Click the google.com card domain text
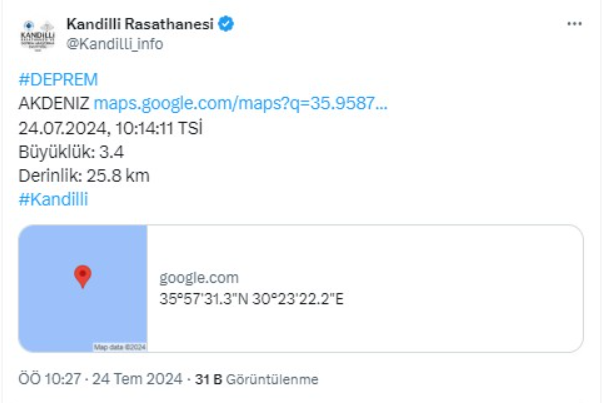 [x=199, y=278]
